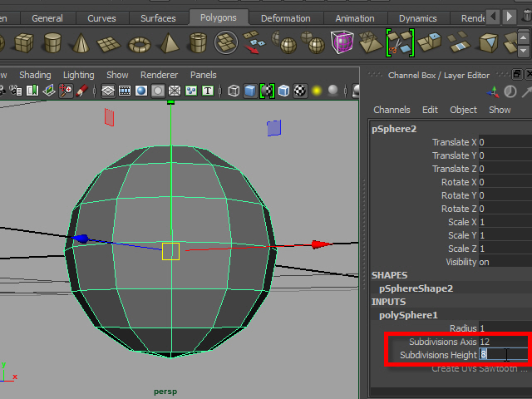Click the grease pencil icon in panel toolbar
This screenshot has height=399, width=532.
[81, 91]
